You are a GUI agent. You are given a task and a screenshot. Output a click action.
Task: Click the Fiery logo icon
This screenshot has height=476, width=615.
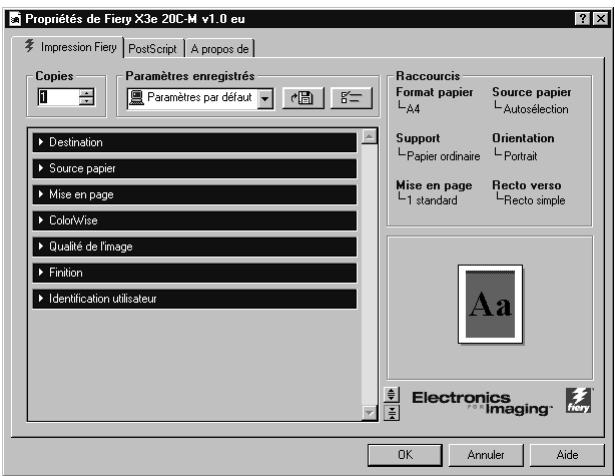[579, 401]
